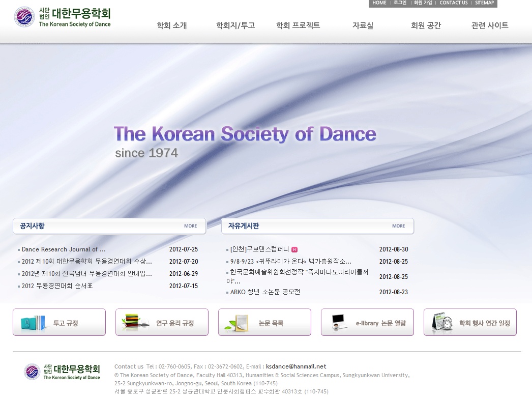
Task: Click the 2012-07-20 notice date
Action: [184, 262]
